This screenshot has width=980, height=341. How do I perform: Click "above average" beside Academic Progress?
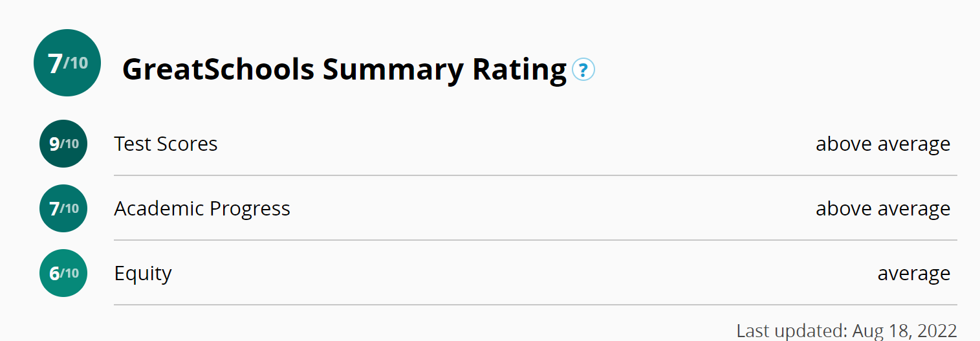point(882,208)
